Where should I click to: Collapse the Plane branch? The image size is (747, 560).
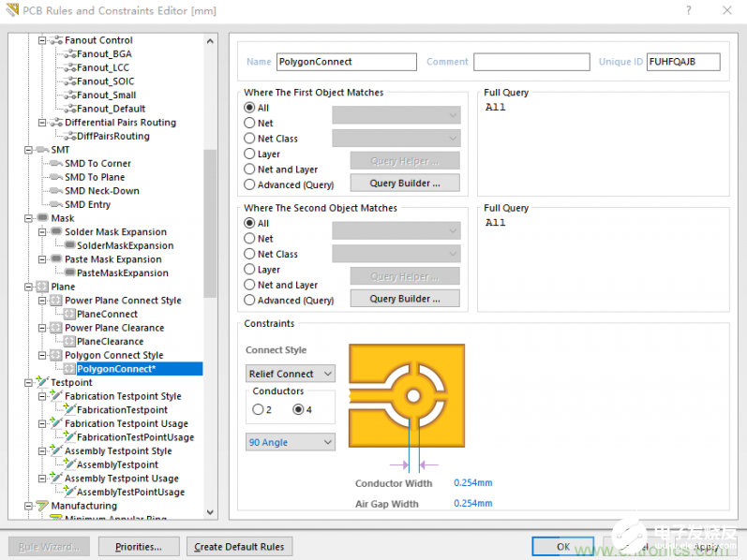click(28, 287)
